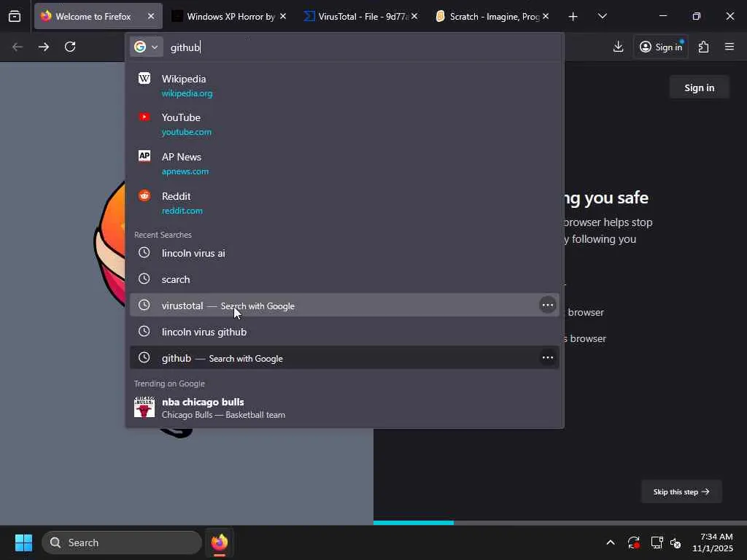The image size is (747, 560).
Task: Select the AP News suggestion
Action: point(344,163)
